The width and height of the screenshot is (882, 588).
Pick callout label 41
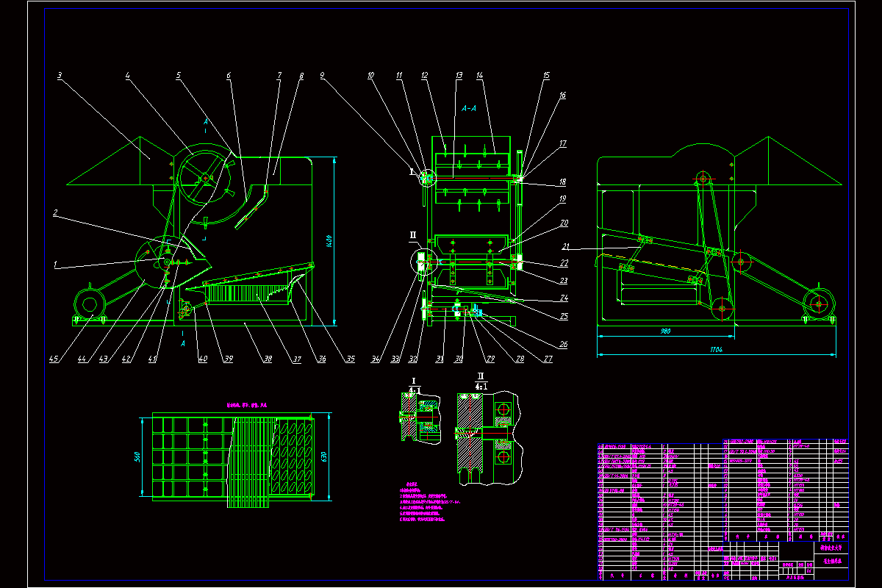point(152,359)
